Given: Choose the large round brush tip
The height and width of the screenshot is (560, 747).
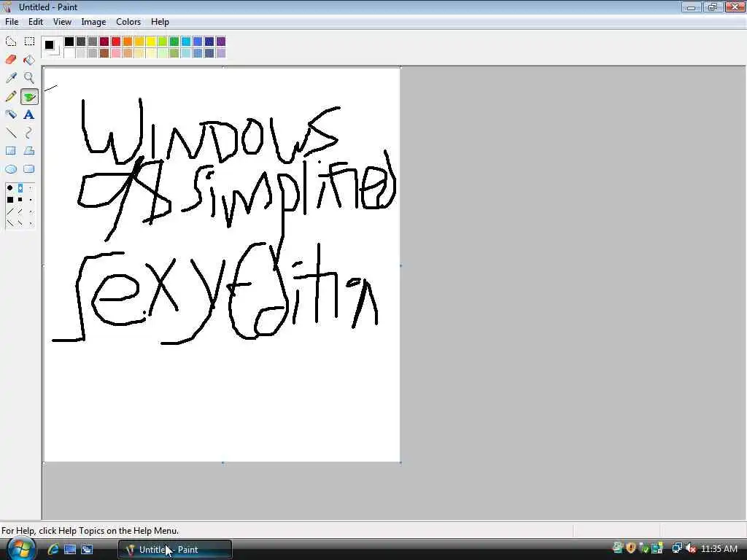Looking at the screenshot, I should point(10,188).
